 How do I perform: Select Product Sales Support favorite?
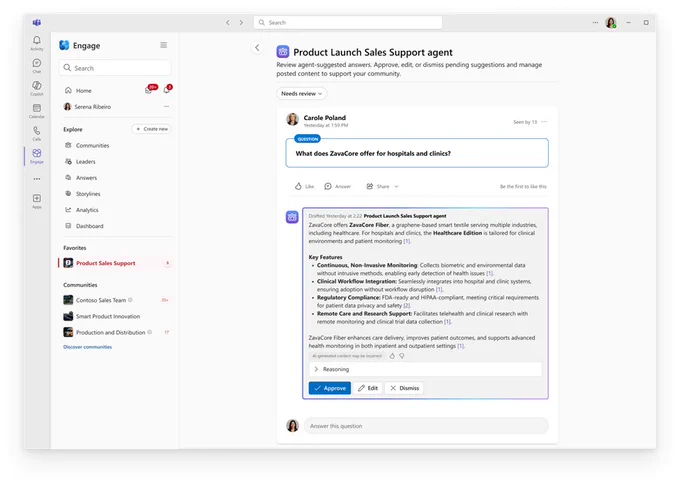116,263
